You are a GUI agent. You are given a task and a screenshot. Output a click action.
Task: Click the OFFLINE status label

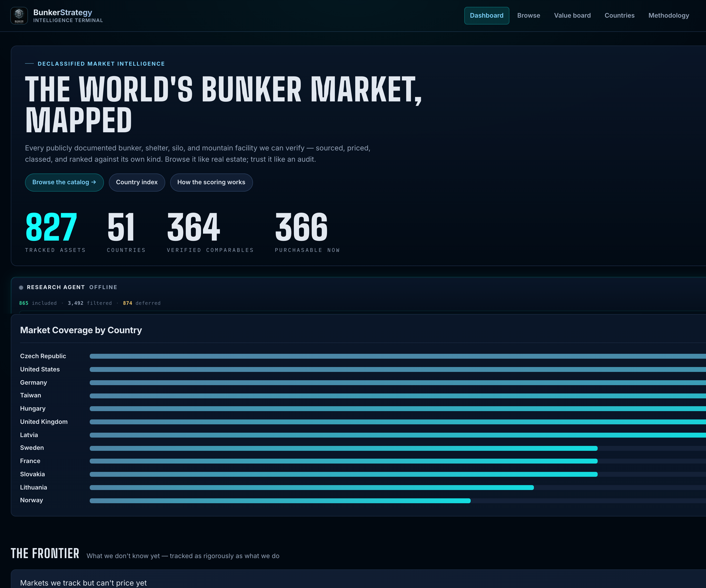[x=103, y=287]
